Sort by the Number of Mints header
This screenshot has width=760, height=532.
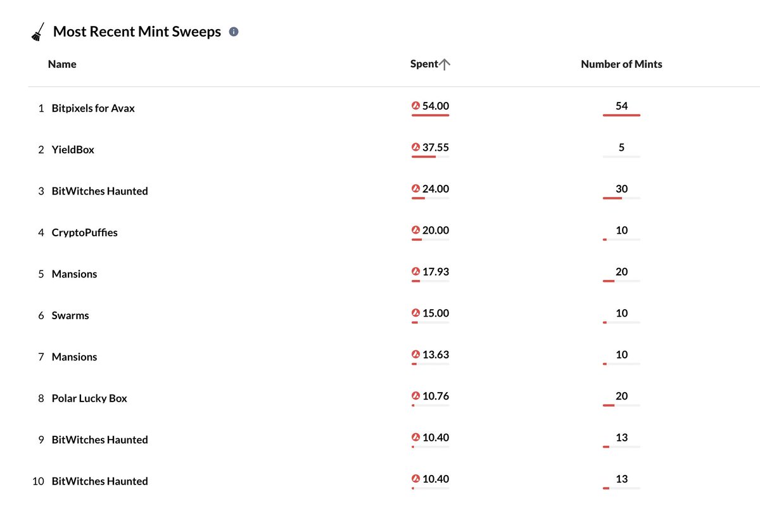coord(621,64)
